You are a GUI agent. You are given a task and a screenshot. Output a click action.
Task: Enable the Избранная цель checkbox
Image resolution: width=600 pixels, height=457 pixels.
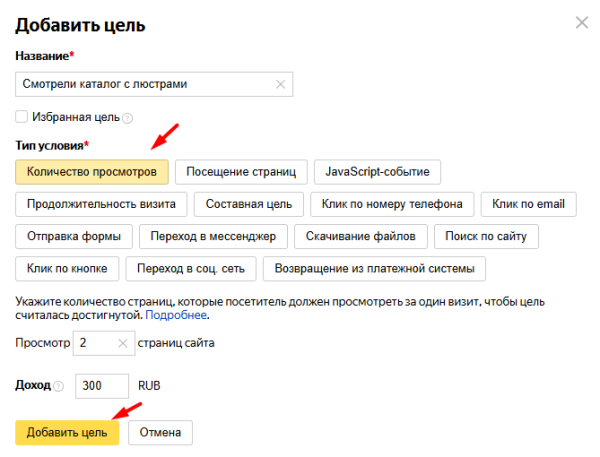[x=22, y=117]
